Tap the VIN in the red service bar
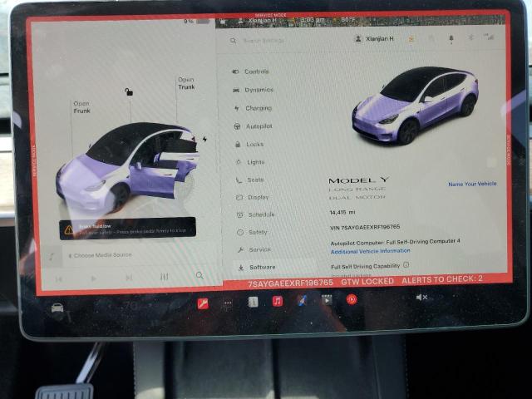 [290, 283]
